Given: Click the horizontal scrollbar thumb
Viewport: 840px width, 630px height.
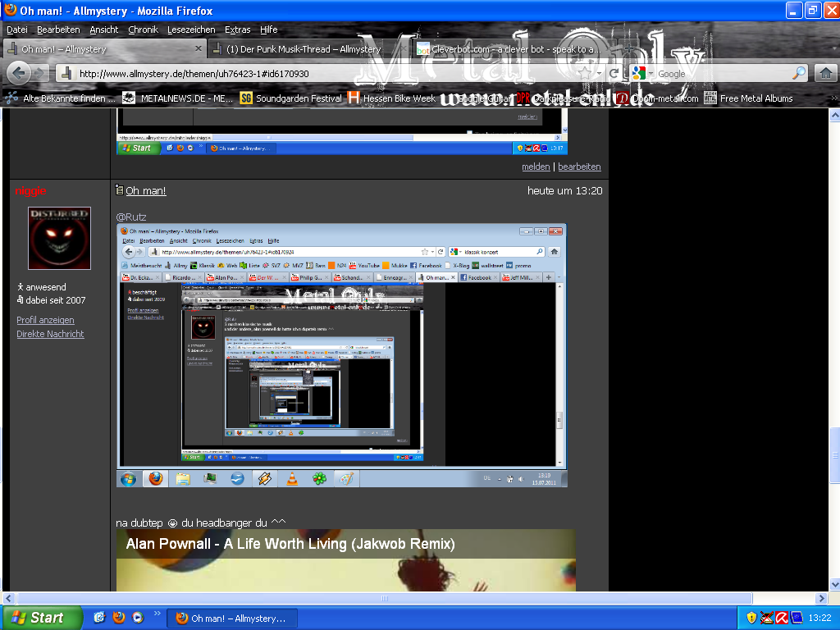Looking at the screenshot, I should pos(385,598).
